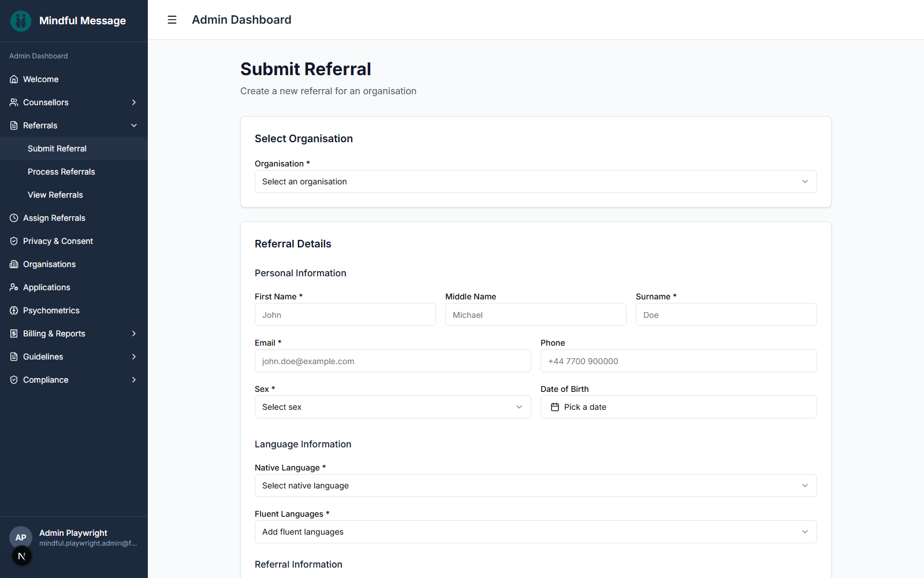Viewport: 924px width, 578px height.
Task: Focus the Phone input field
Action: [x=679, y=361]
